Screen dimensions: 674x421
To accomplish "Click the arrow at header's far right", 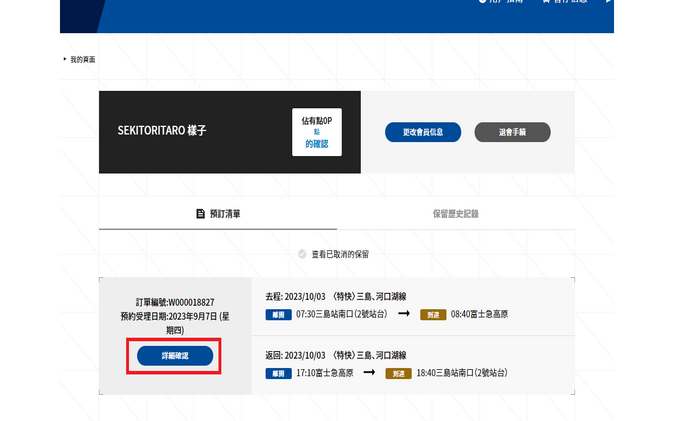I will pyautogui.click(x=609, y=2).
